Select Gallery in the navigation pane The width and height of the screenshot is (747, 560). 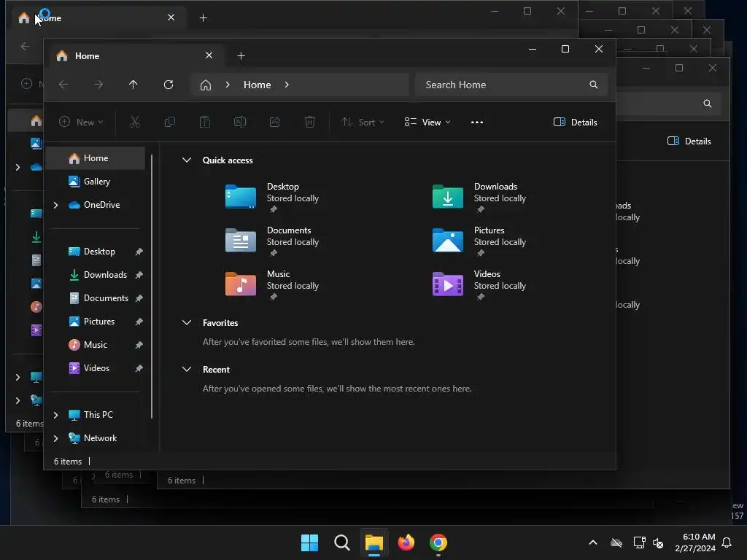pos(96,182)
